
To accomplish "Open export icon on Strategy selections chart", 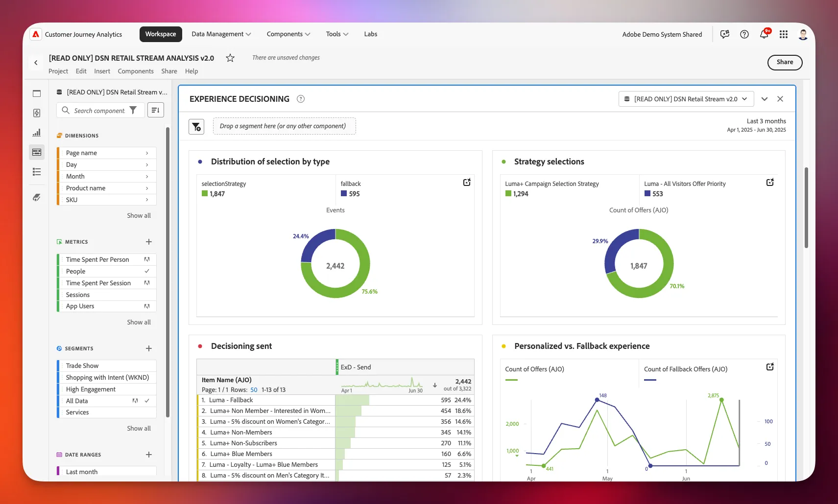I will (x=770, y=182).
